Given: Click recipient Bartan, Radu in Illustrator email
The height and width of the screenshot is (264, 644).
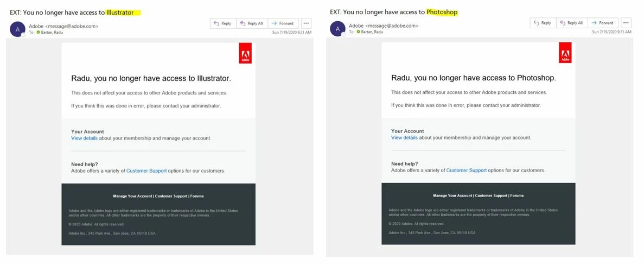Looking at the screenshot, I should pos(52,32).
